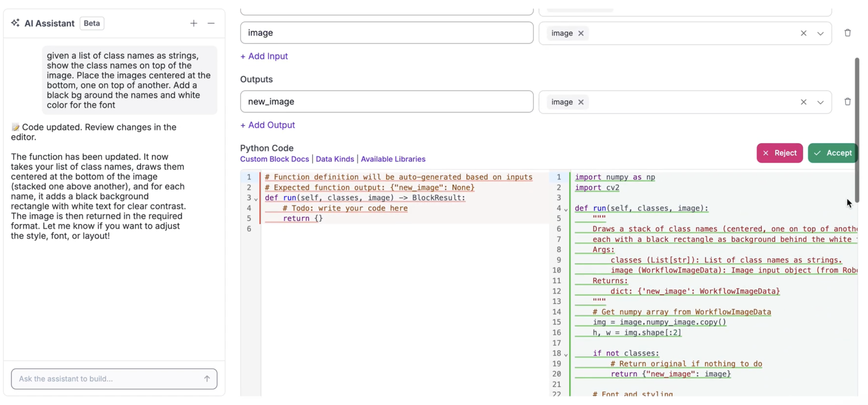The image size is (868, 405).
Task: Collapse the def run fold at line 4
Action: pyautogui.click(x=566, y=209)
